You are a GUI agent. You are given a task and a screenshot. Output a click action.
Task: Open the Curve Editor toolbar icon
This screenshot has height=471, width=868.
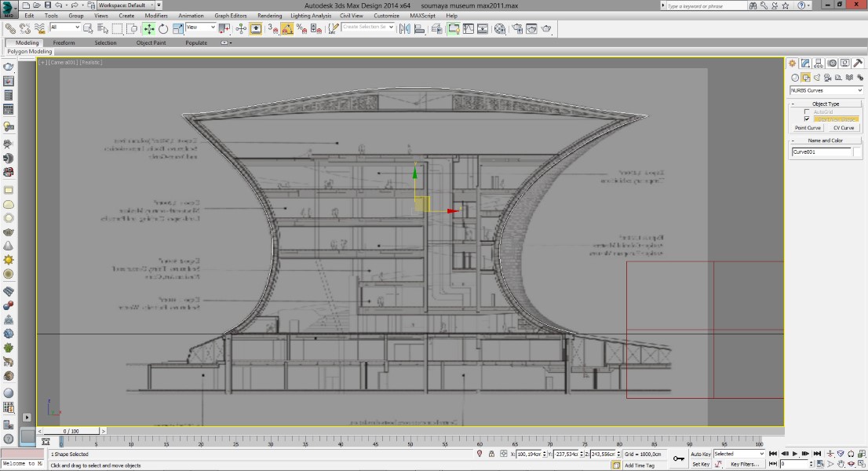(x=469, y=29)
